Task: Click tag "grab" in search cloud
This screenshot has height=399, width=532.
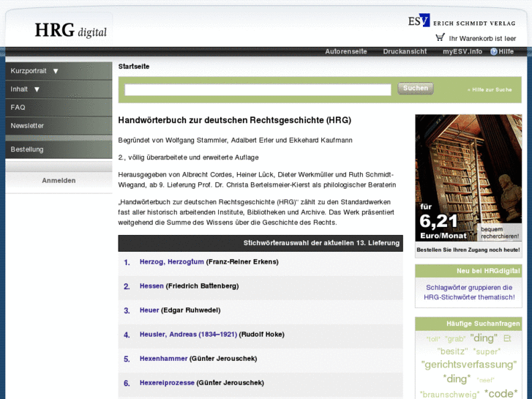Action: 455,339
